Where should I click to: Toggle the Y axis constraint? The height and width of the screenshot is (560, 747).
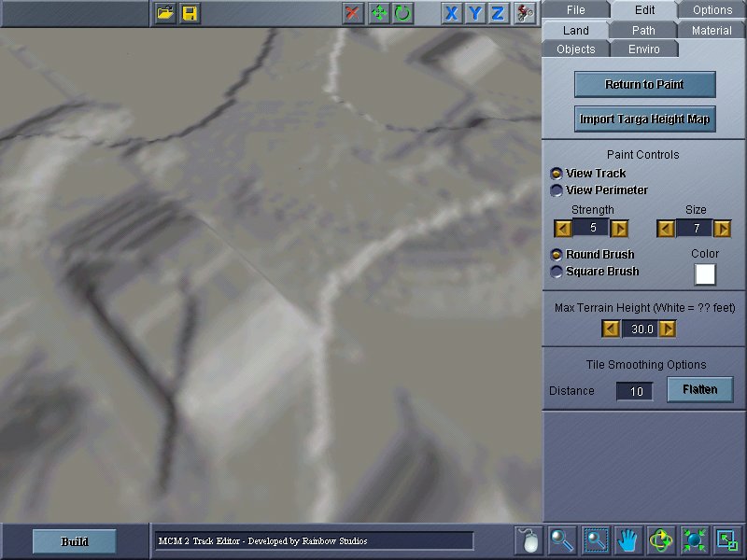[474, 13]
